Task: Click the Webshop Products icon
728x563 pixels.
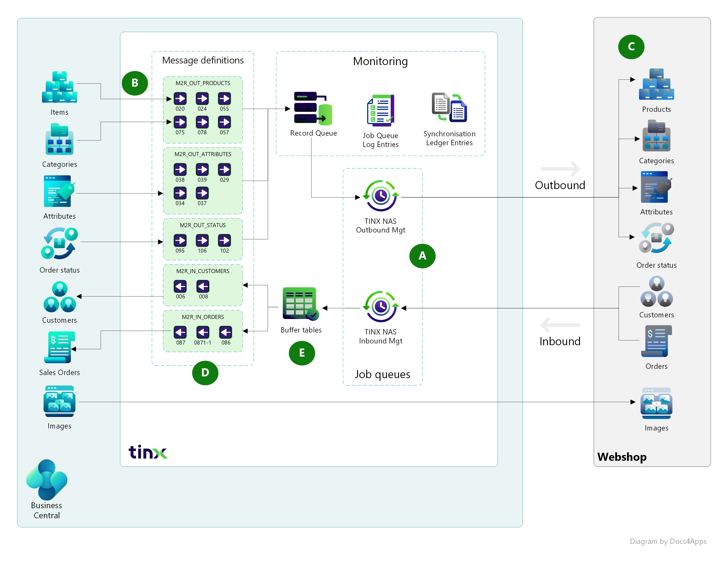Action: 656,84
